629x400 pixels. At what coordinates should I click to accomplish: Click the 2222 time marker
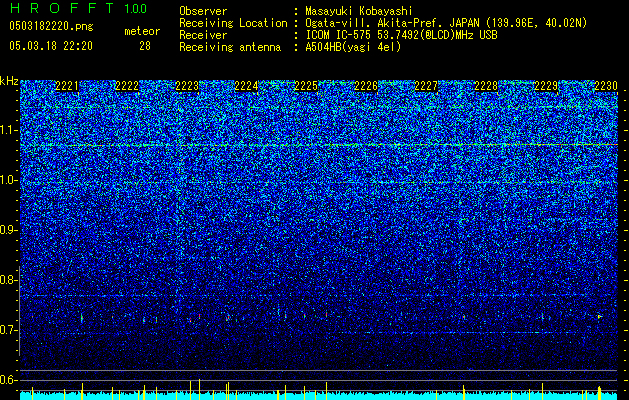[x=127, y=86]
